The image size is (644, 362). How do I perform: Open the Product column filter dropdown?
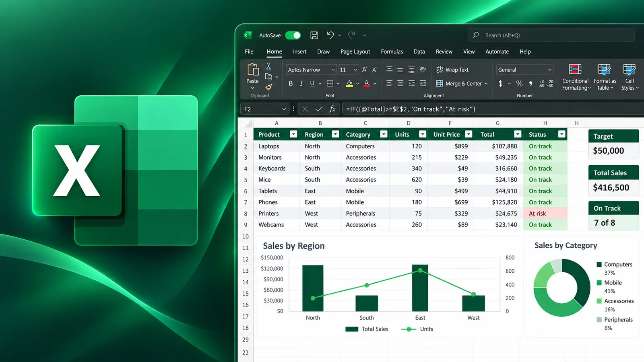pyautogui.click(x=293, y=134)
